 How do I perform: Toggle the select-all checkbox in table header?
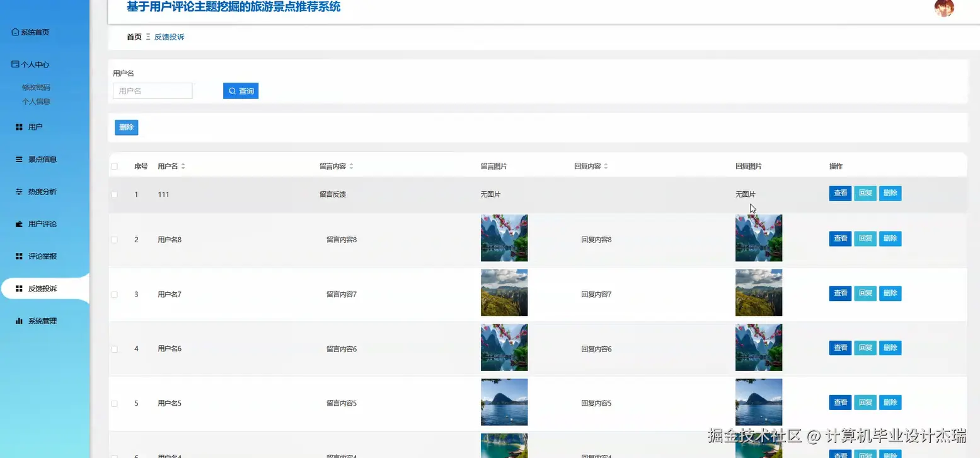[115, 167]
